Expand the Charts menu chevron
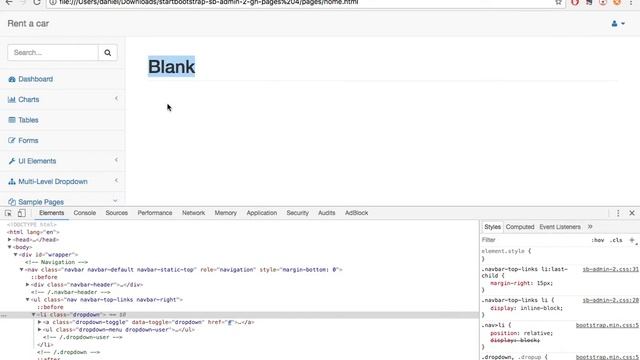 pos(116,98)
